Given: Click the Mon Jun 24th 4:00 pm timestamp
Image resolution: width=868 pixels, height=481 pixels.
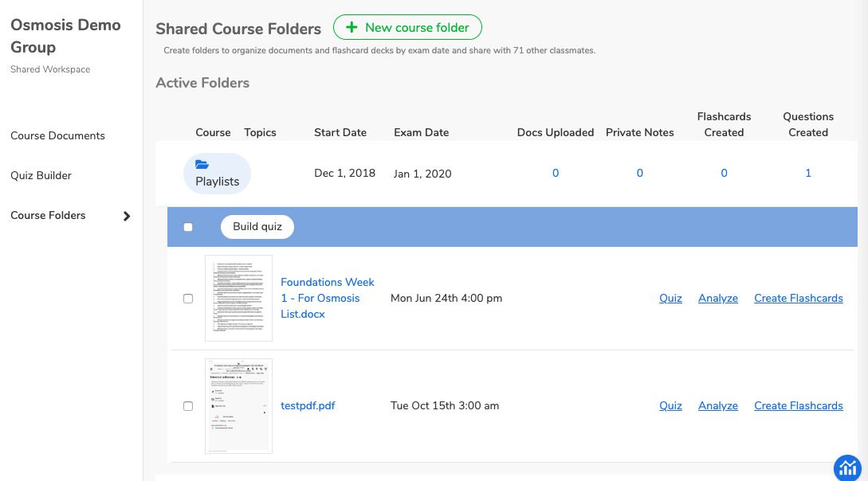Looking at the screenshot, I should click(x=446, y=298).
